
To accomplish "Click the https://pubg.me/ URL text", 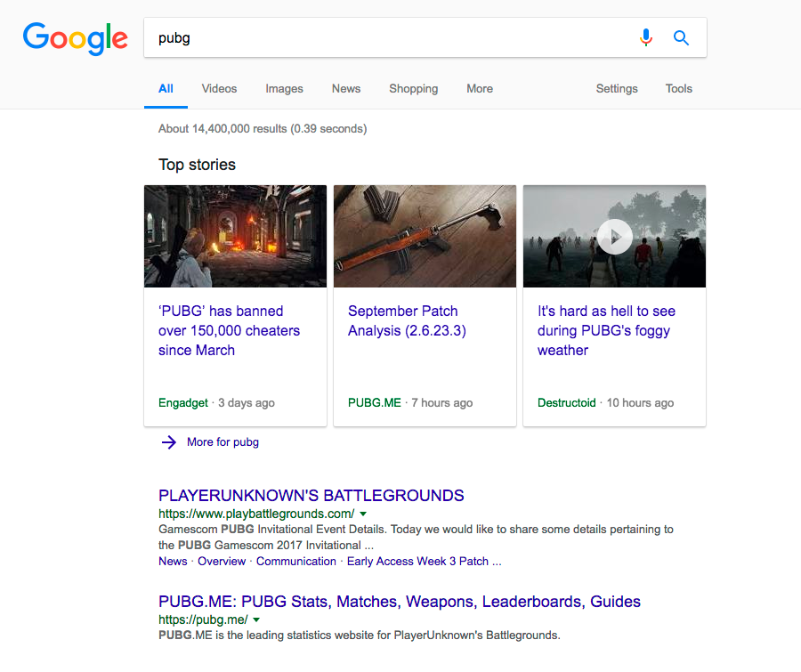I will click(203, 619).
